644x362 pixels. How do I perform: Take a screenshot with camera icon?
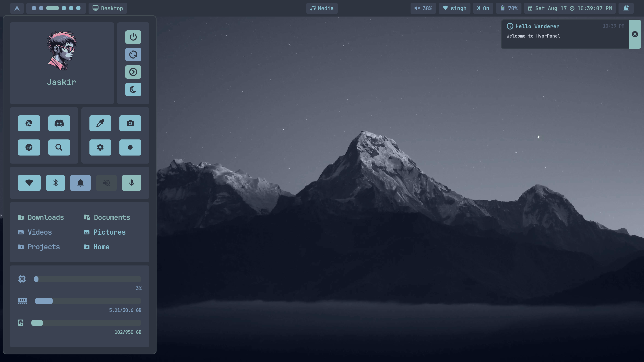coord(130,123)
